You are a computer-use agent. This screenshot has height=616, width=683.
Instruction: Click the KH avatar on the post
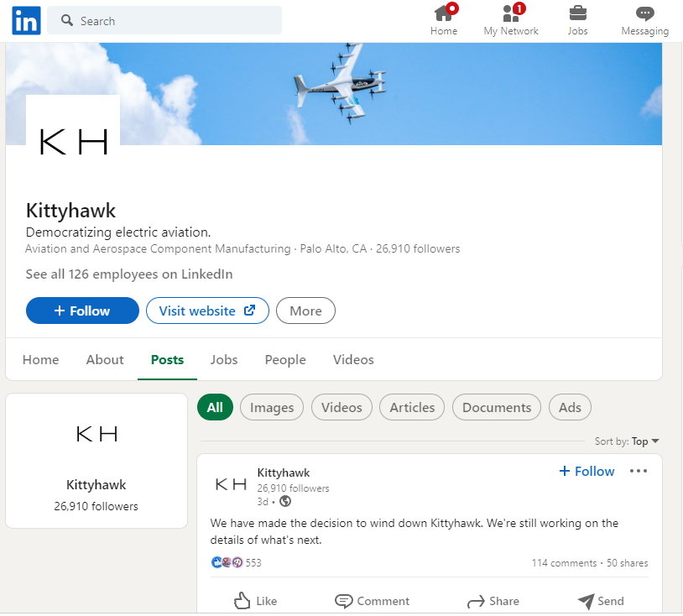point(232,484)
